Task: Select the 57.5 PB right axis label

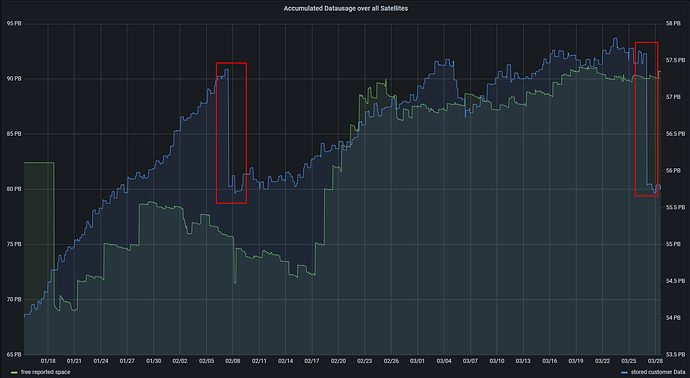Action: point(675,60)
